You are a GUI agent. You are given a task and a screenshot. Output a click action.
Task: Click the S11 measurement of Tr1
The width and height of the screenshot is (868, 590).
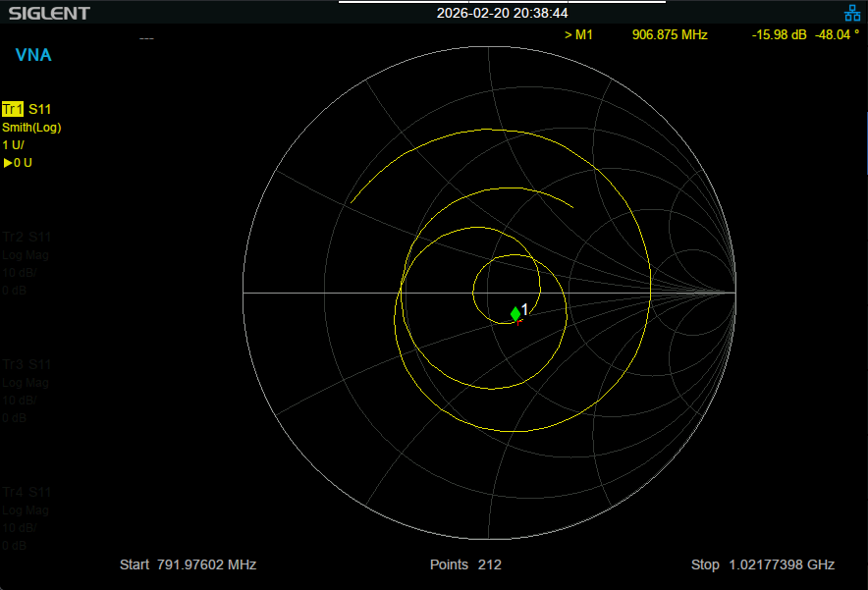point(40,109)
